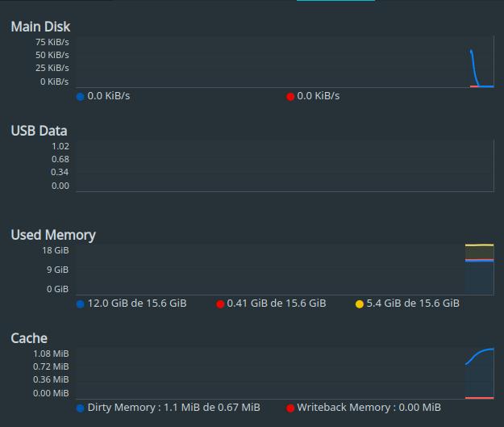Click the blue Main Disk read legend dot
This screenshot has height=427, width=504.
click(81, 97)
